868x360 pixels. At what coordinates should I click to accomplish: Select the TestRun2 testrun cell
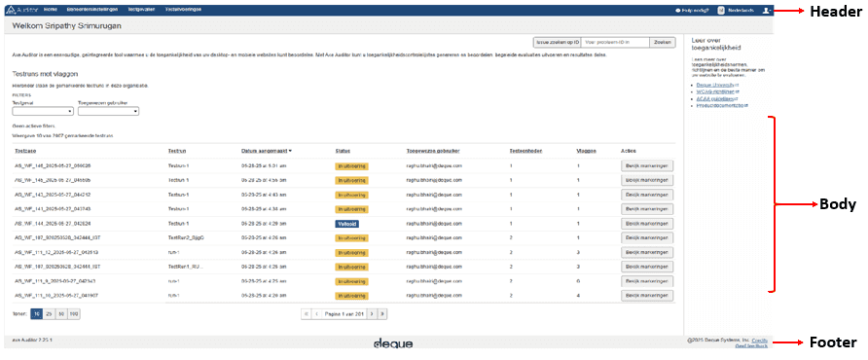tap(187, 238)
